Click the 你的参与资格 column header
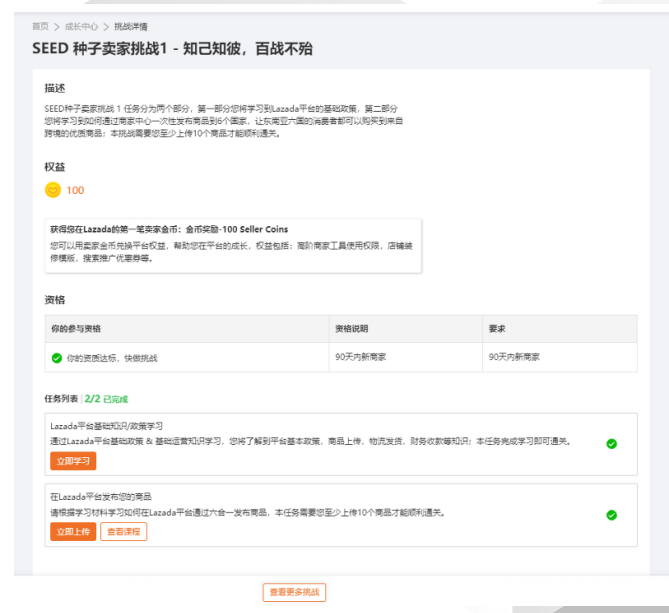Image resolution: width=669 pixels, height=613 pixels. pyautogui.click(x=76, y=328)
